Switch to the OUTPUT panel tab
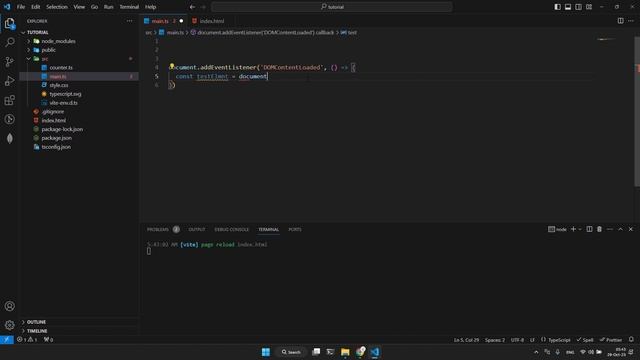This screenshot has height=360, width=640. 197,229
